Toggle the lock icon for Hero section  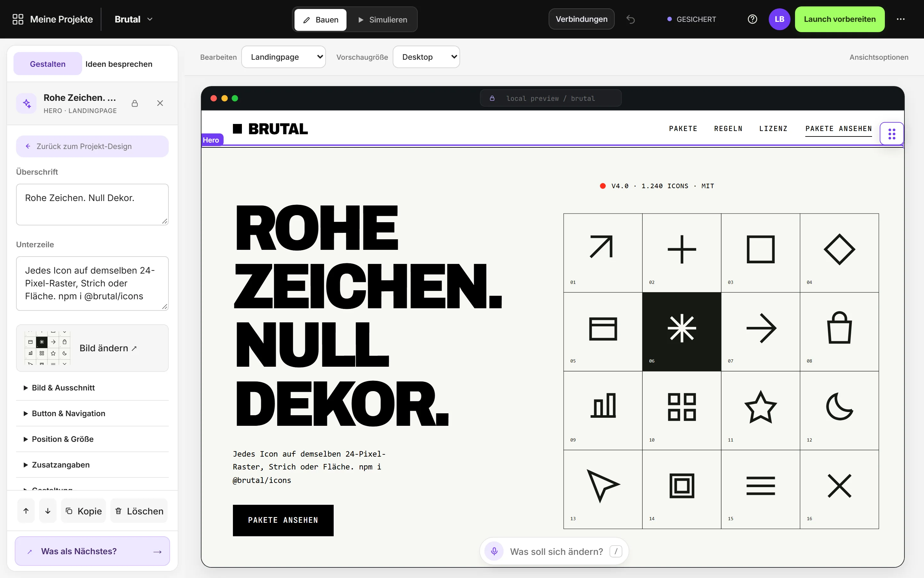pyautogui.click(x=135, y=103)
